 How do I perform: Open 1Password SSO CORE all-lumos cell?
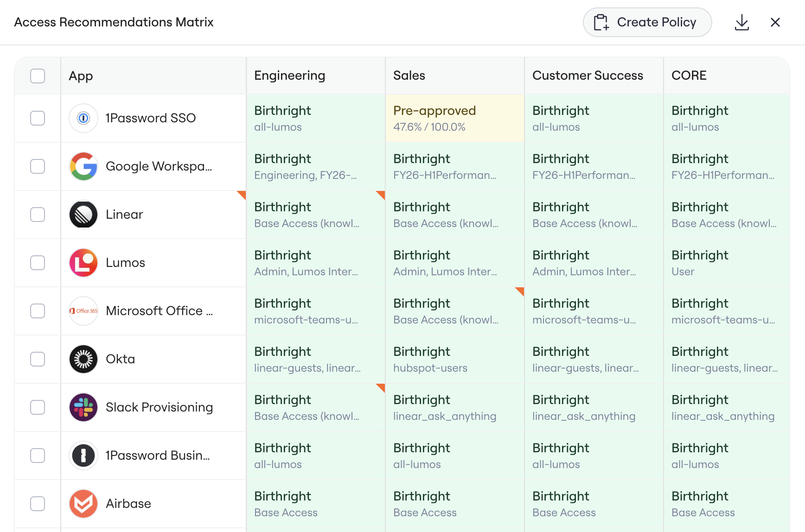coord(727,118)
